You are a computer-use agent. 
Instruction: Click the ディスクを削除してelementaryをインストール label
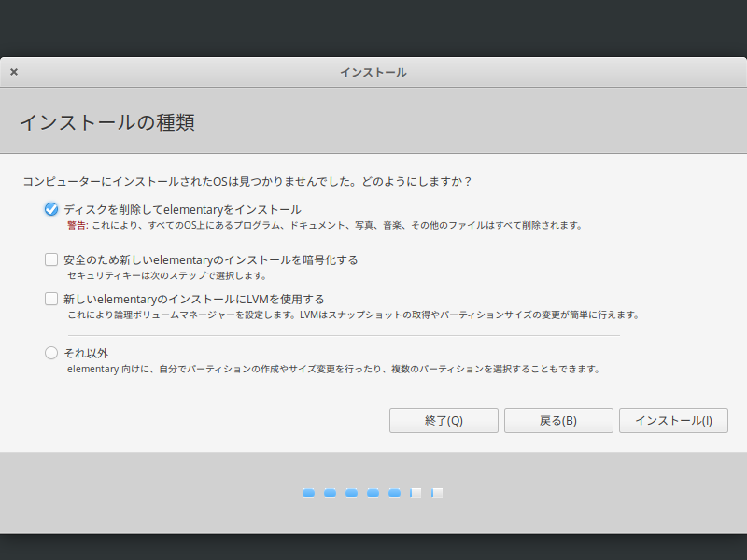click(x=182, y=209)
